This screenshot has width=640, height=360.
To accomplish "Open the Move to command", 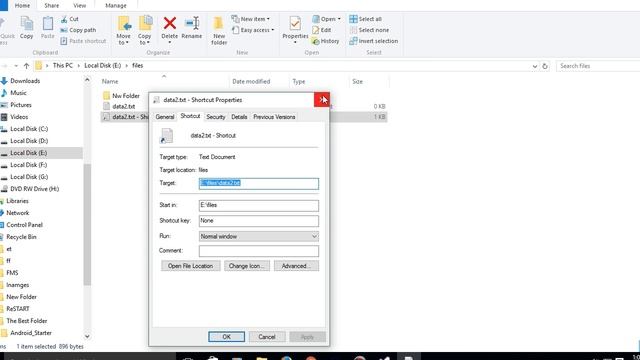I will point(123,30).
